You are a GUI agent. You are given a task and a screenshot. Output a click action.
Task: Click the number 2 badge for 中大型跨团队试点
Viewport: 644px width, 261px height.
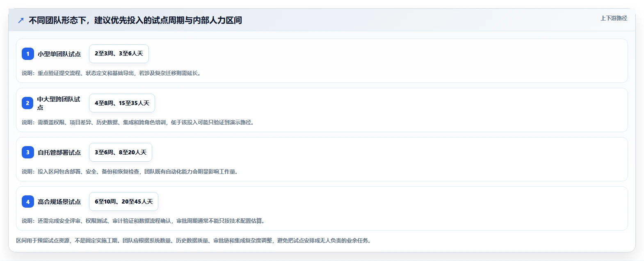click(28, 103)
